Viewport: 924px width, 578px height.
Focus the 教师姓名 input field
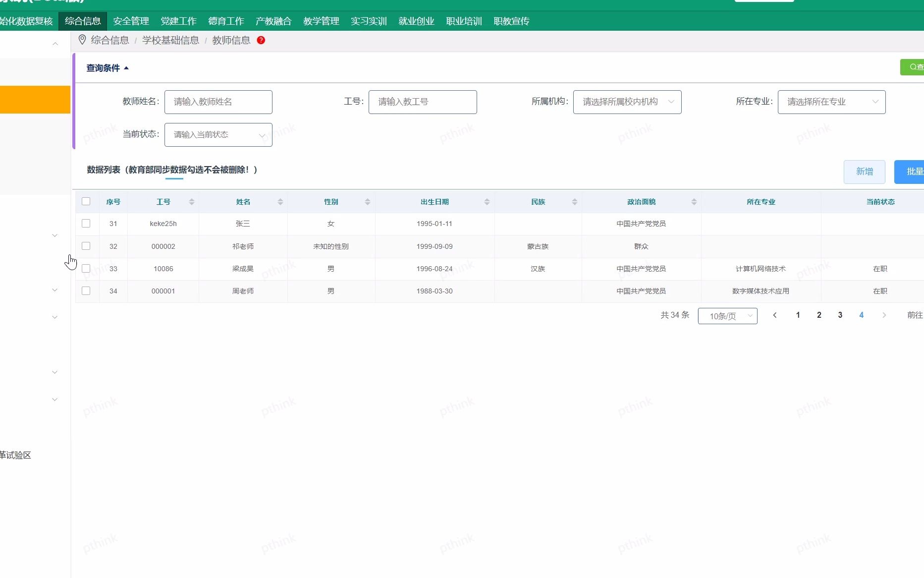point(218,102)
